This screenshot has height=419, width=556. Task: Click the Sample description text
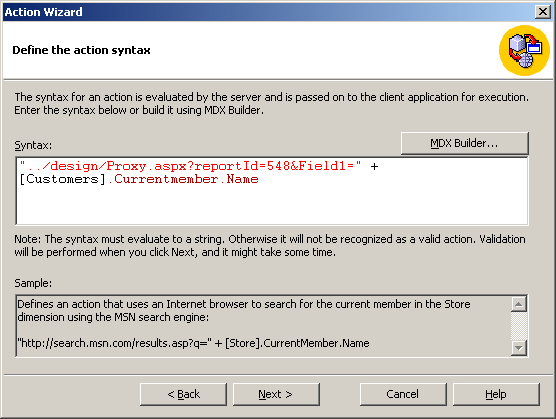click(x=244, y=311)
